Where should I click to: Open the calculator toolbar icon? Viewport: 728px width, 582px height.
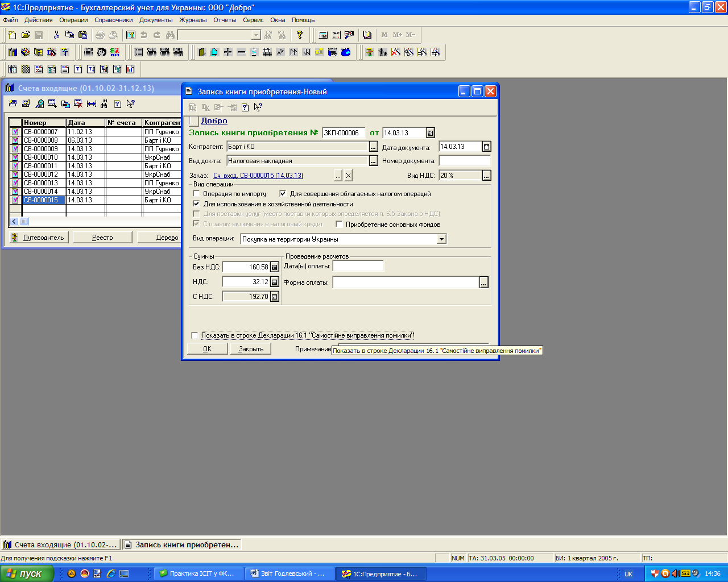(x=323, y=35)
